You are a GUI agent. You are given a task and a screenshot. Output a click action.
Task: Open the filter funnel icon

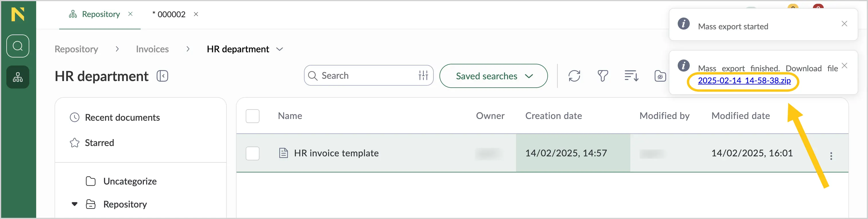click(602, 76)
